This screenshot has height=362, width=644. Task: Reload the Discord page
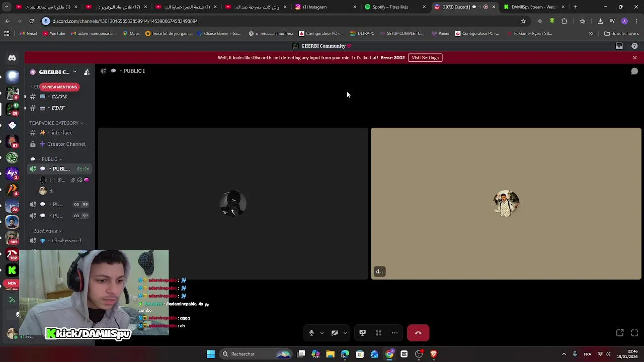31,21
